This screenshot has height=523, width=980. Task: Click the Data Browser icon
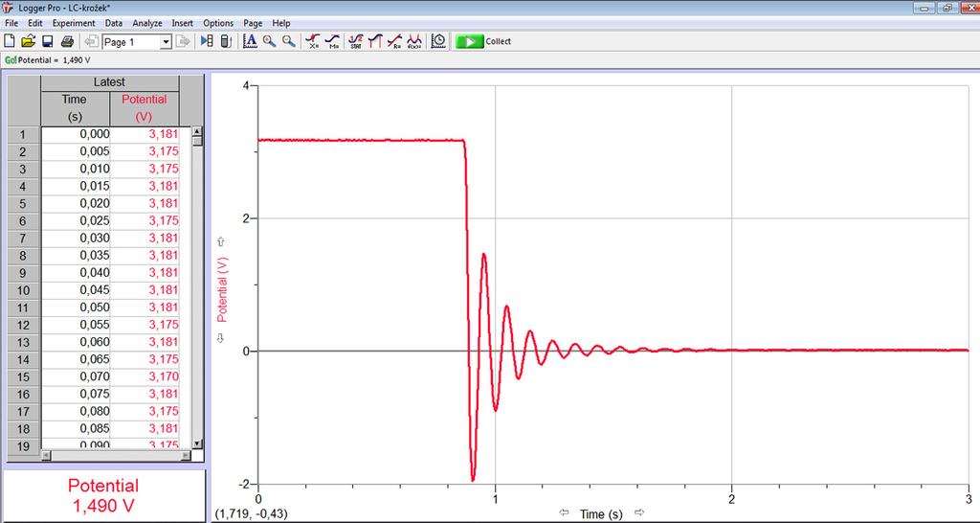207,41
